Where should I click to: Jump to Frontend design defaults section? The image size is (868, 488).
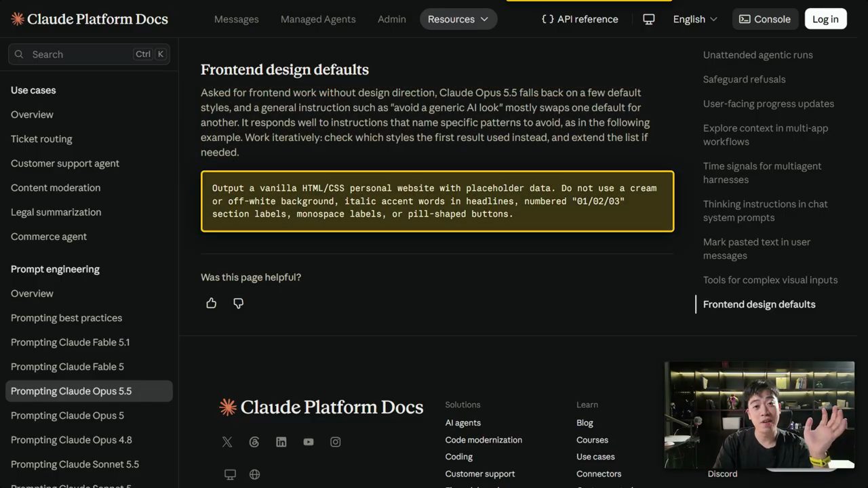(x=759, y=304)
